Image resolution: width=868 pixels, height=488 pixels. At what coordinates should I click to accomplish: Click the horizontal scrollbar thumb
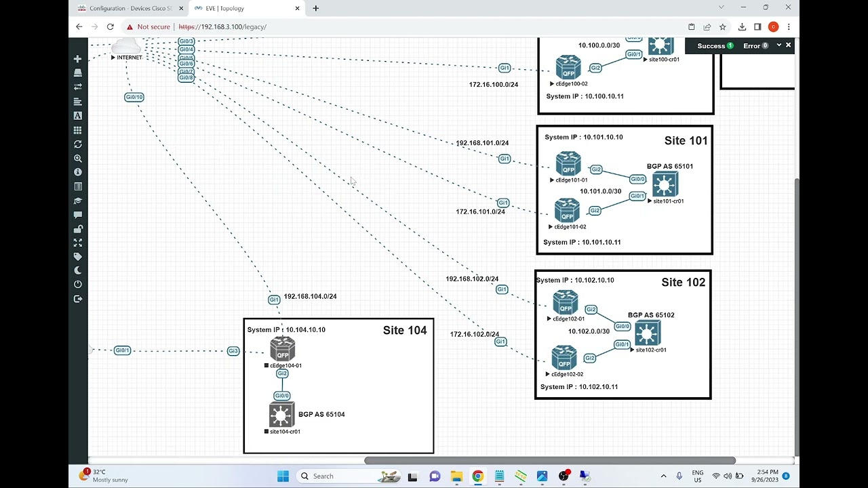(x=550, y=461)
